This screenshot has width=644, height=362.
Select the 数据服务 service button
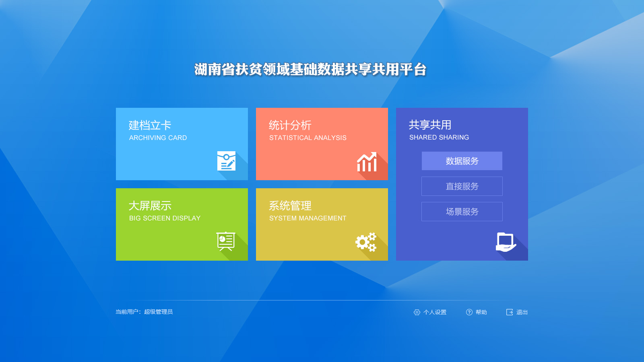click(x=462, y=161)
